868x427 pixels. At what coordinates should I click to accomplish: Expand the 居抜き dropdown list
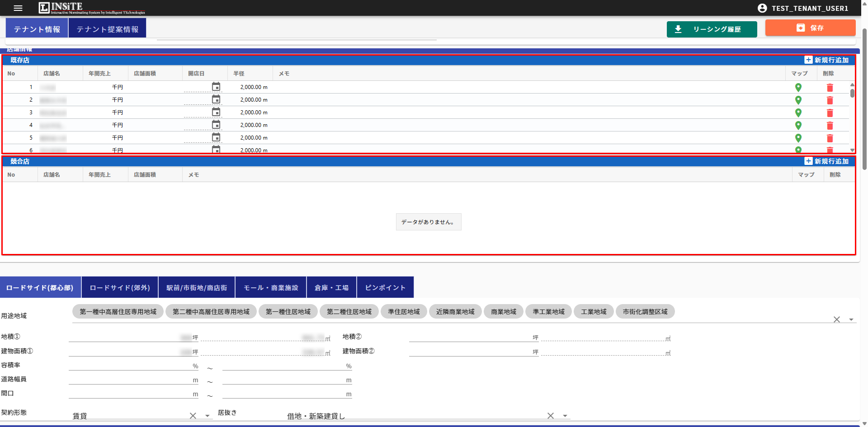(565, 416)
